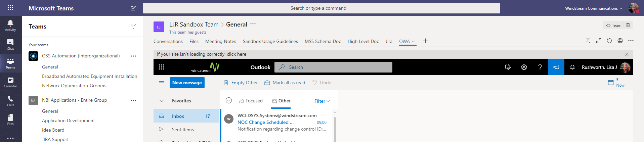Viewport: 644px width, 142px height.
Task: Open Jira tab
Action: click(389, 41)
